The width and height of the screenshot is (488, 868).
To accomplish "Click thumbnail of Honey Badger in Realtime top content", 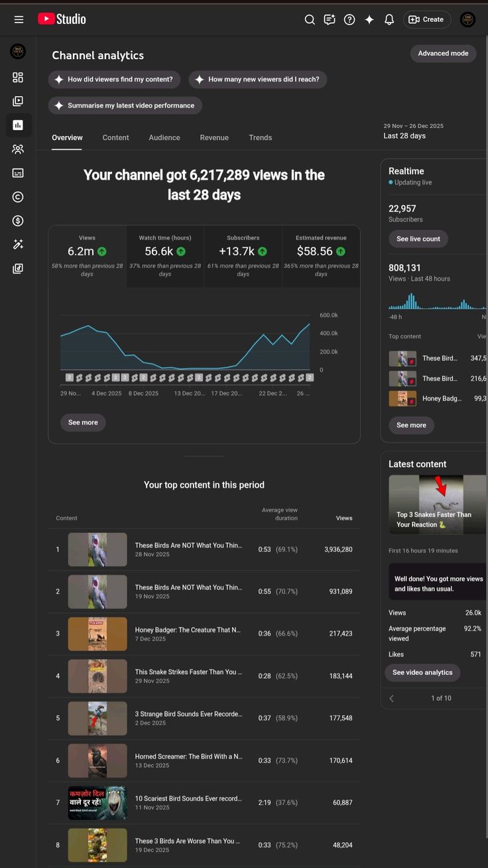I will (x=402, y=399).
